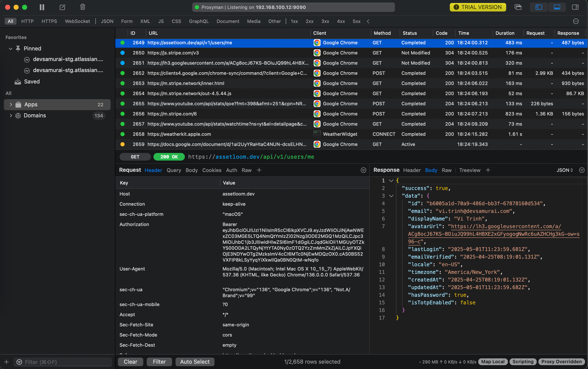Click green status dot on row 2656

click(123, 114)
